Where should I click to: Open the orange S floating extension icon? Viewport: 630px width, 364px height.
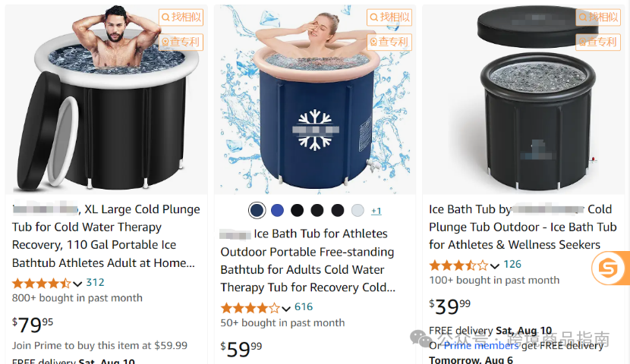pos(608,268)
